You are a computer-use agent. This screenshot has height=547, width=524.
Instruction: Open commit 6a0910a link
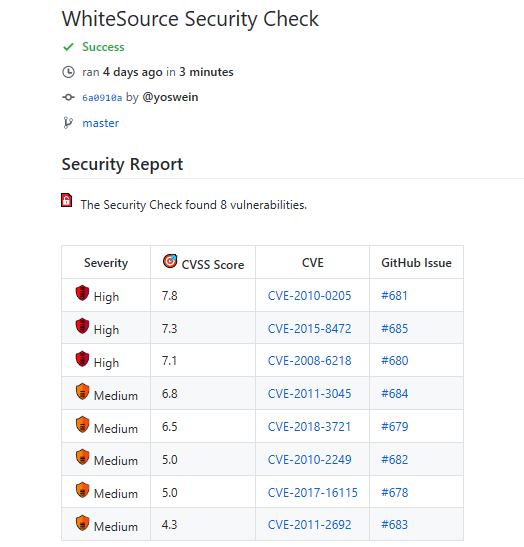(x=102, y=98)
